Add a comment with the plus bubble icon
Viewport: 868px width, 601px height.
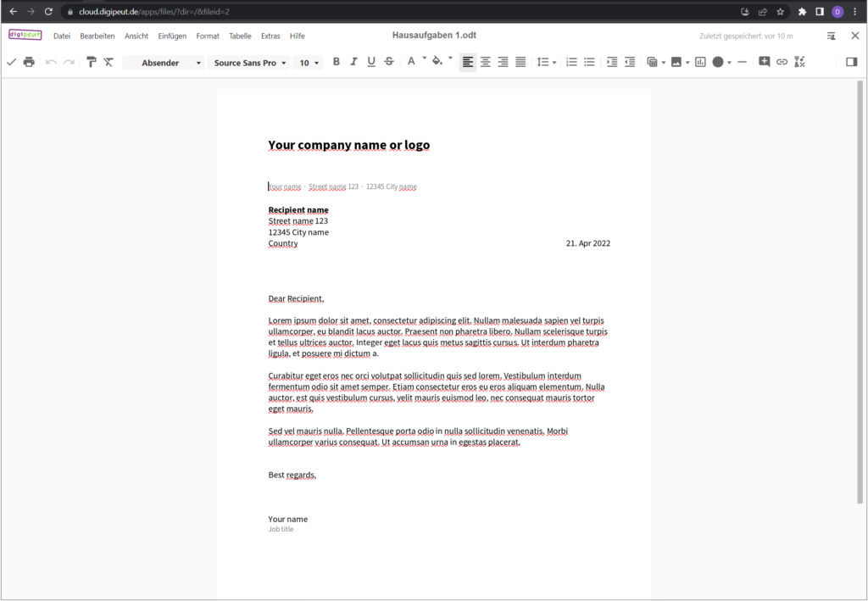[x=764, y=61]
